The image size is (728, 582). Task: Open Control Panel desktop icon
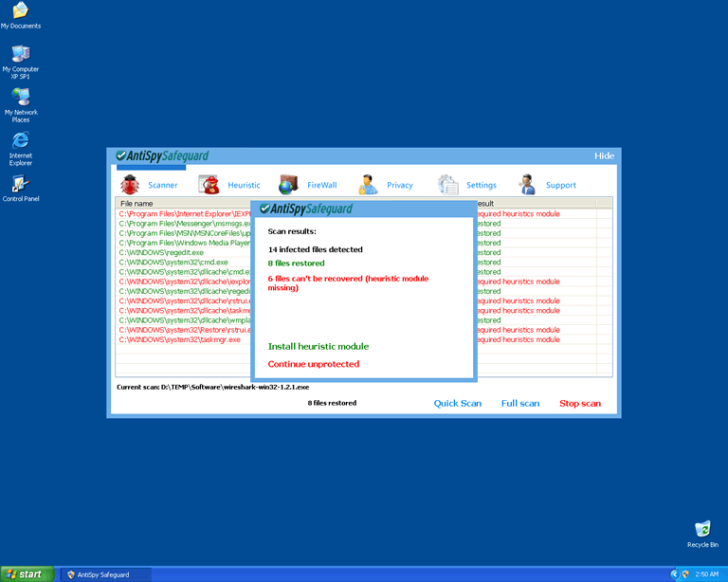click(20, 184)
